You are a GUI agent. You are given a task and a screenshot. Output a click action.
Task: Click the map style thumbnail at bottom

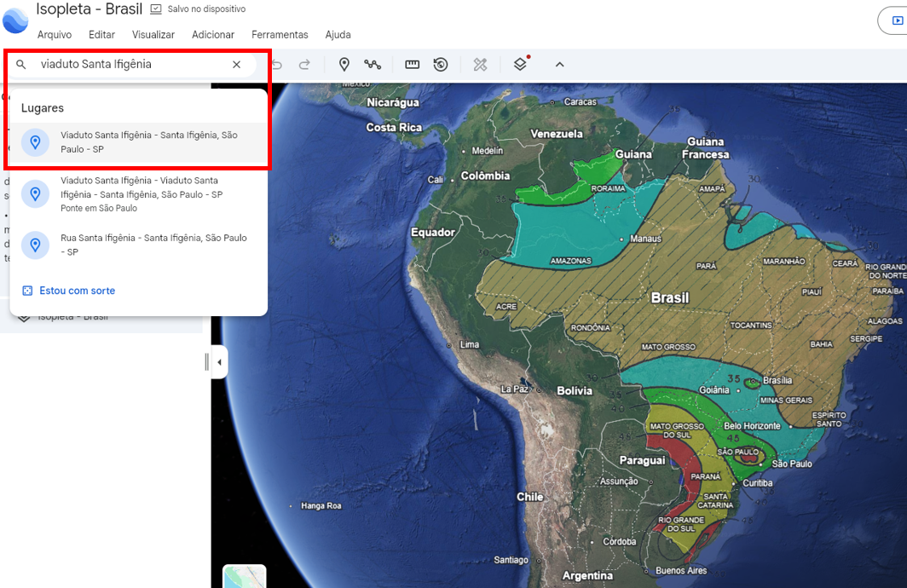click(244, 577)
